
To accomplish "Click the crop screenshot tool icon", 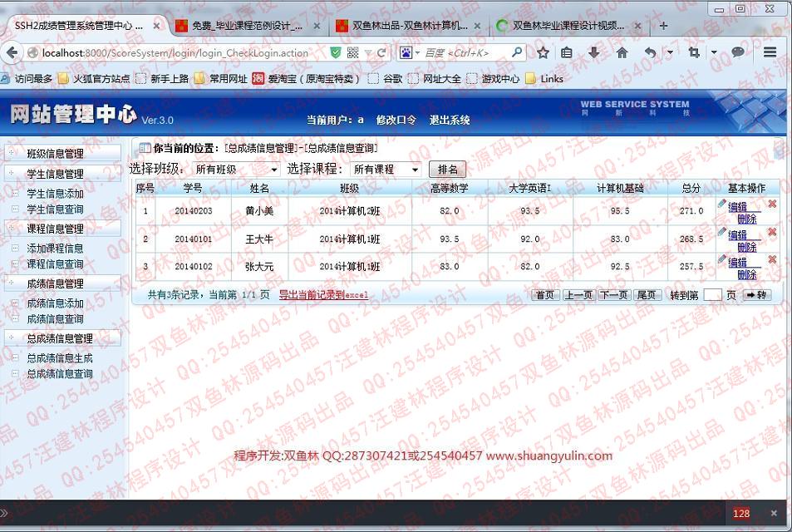I will pos(694,52).
